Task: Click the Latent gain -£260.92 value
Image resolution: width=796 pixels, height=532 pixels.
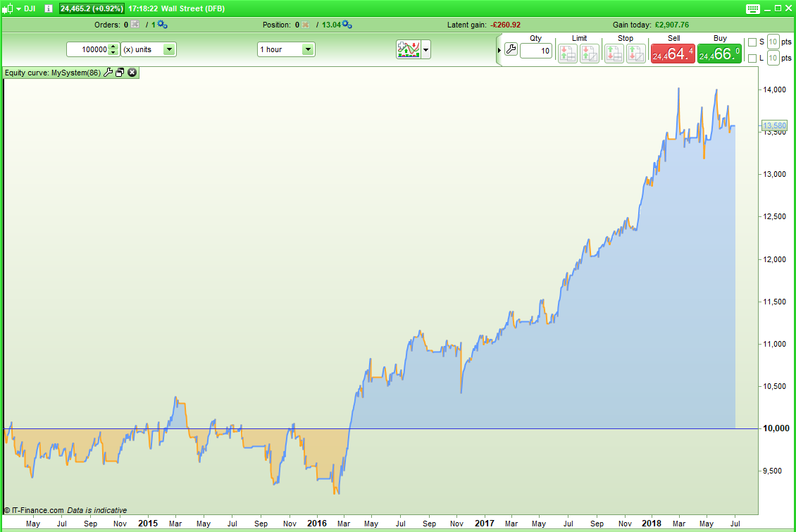Action: pos(506,25)
